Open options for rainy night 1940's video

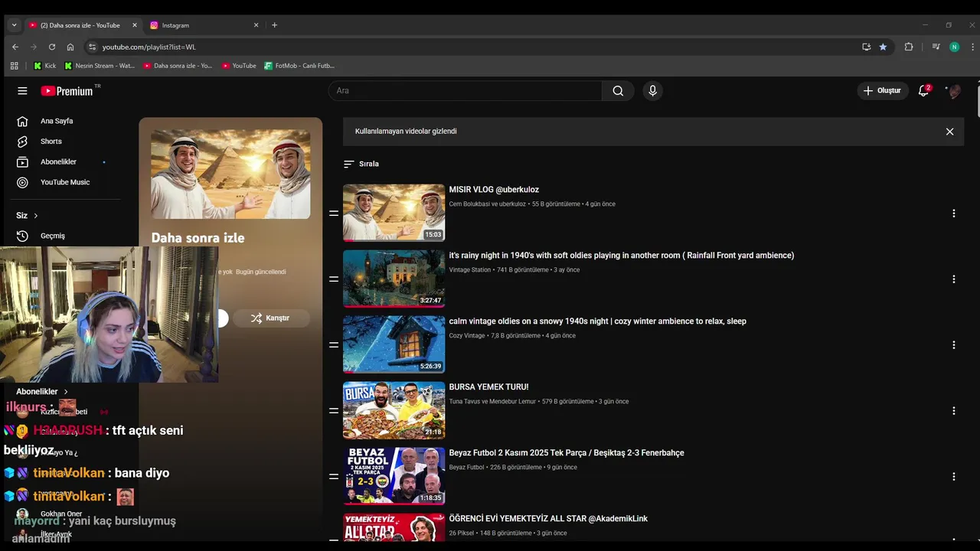[x=953, y=279]
